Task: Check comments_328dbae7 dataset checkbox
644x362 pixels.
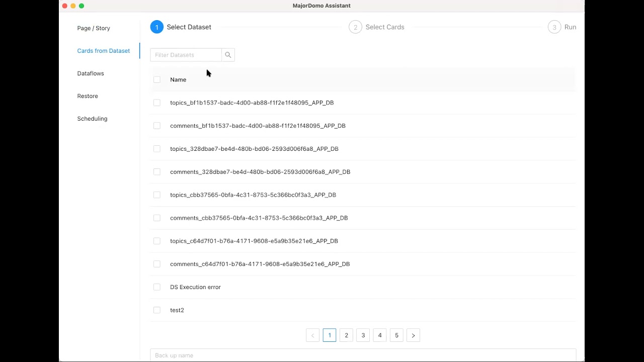Action: pos(157,172)
